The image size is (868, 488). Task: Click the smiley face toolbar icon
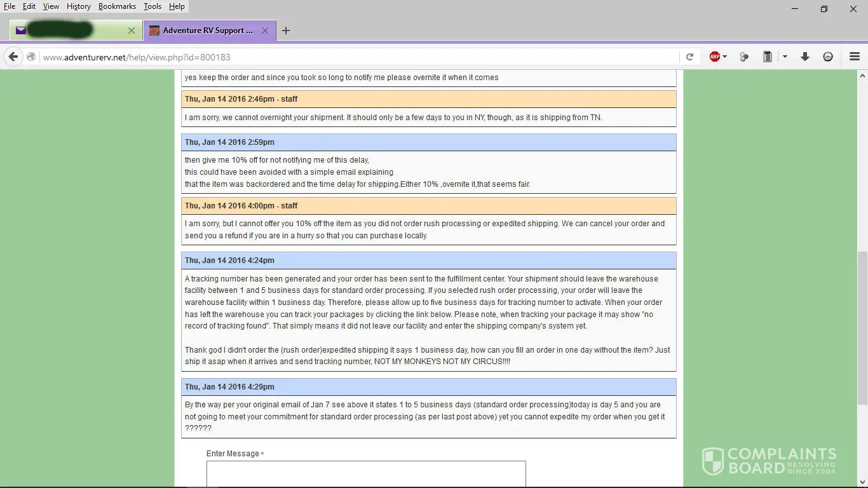tap(827, 57)
